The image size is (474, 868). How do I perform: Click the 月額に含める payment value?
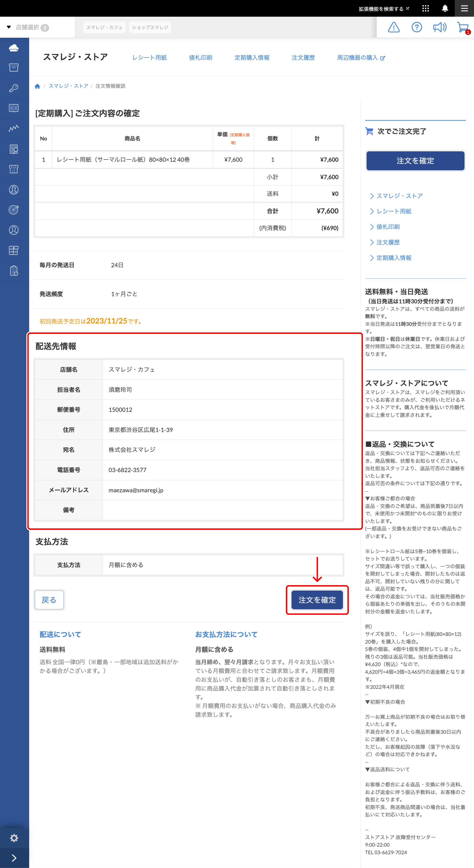pyautogui.click(x=126, y=565)
